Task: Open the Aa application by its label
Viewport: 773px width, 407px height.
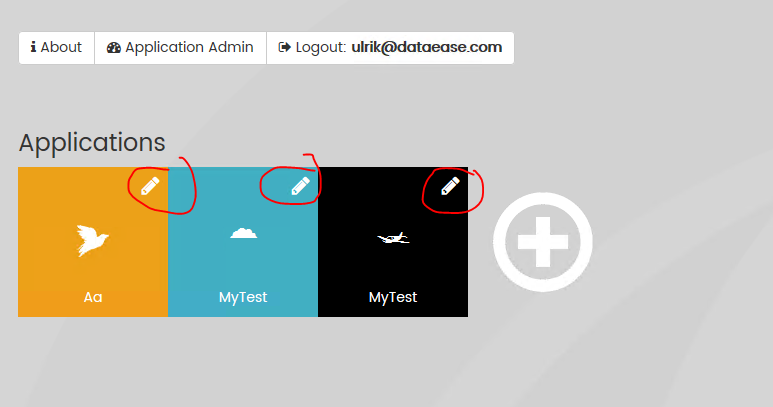Action: (93, 297)
